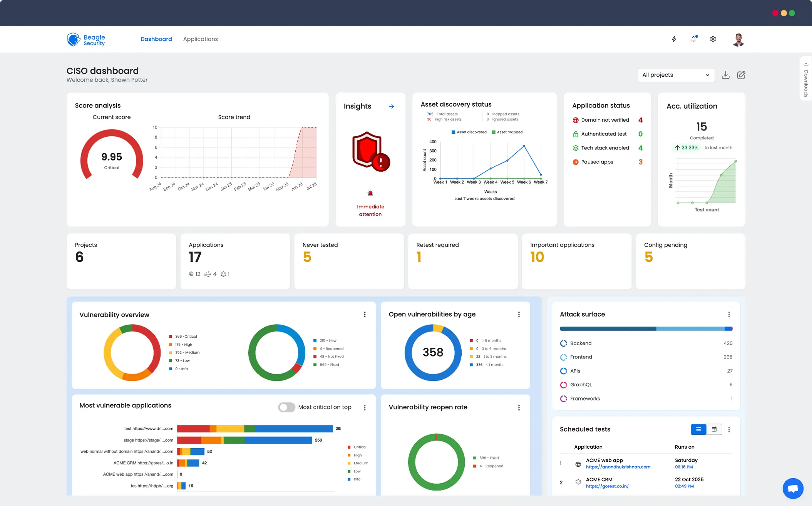
Task: Click the Attack surface progress bar
Action: point(646,329)
